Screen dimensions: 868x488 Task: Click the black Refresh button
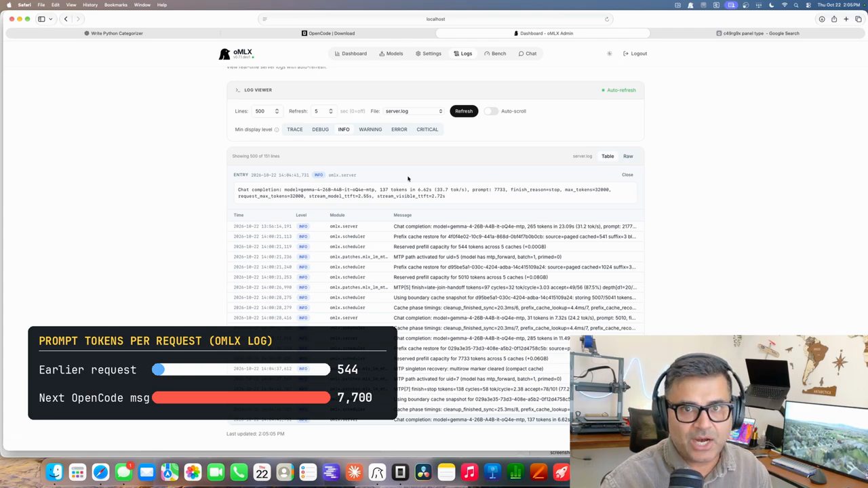[x=464, y=111]
